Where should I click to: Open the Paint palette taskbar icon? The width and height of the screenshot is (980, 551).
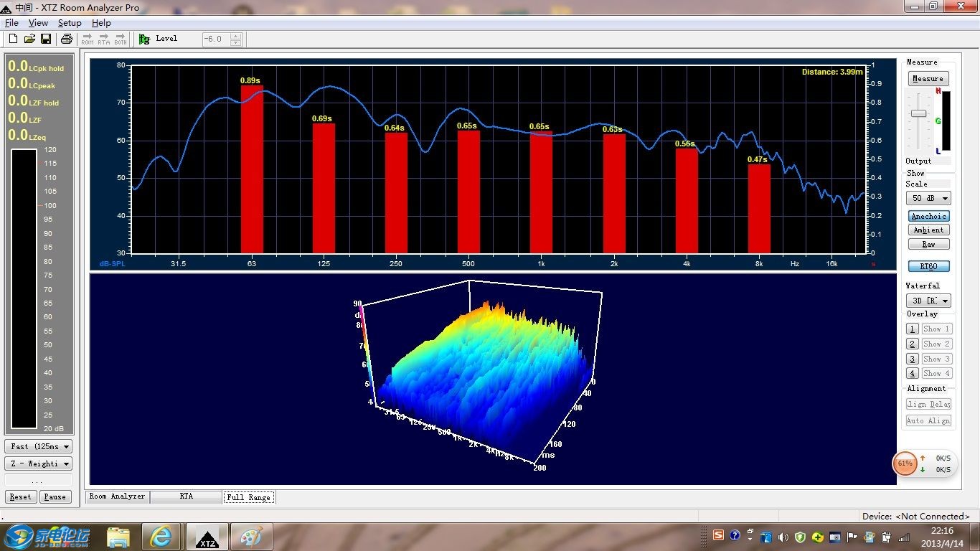tap(251, 537)
